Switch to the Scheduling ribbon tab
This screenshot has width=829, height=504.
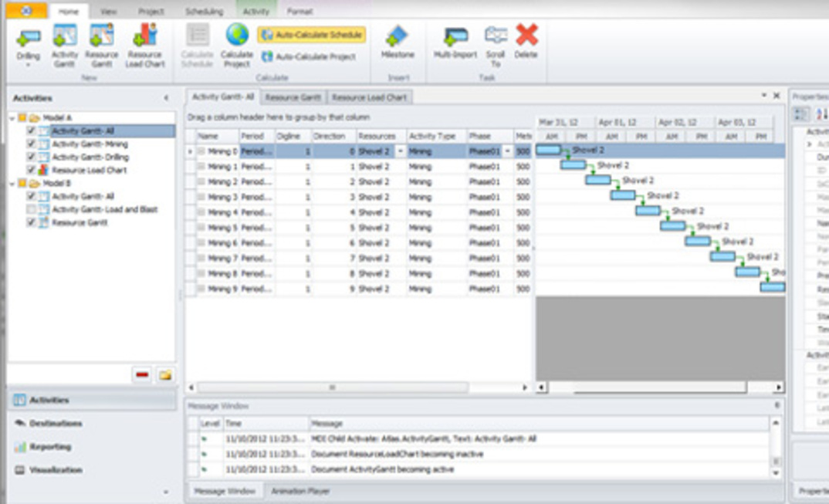click(x=204, y=12)
